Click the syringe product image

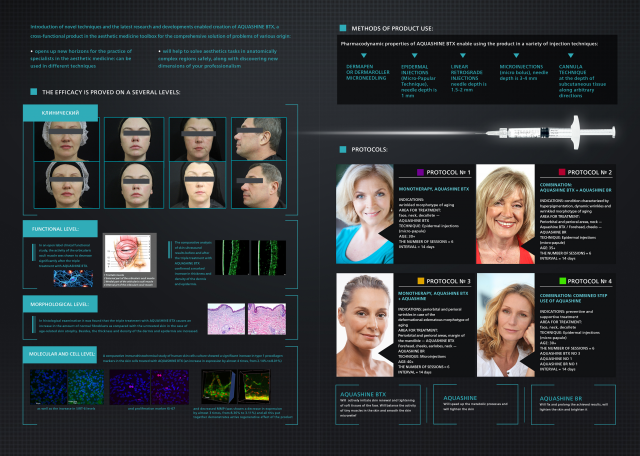(x=551, y=132)
